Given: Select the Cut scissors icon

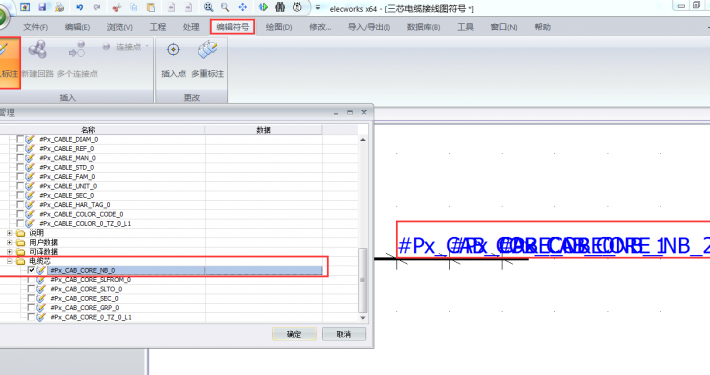Looking at the screenshot, I should tap(116, 7).
